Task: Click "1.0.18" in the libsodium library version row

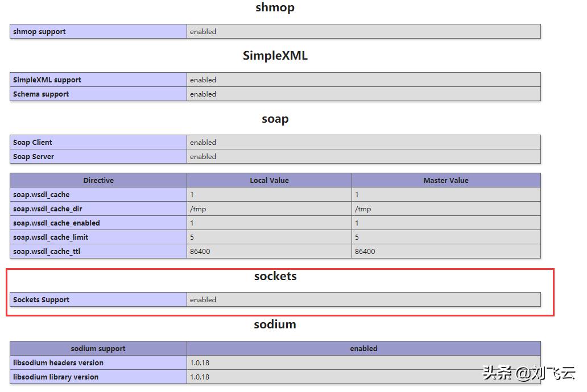Action: [200, 377]
